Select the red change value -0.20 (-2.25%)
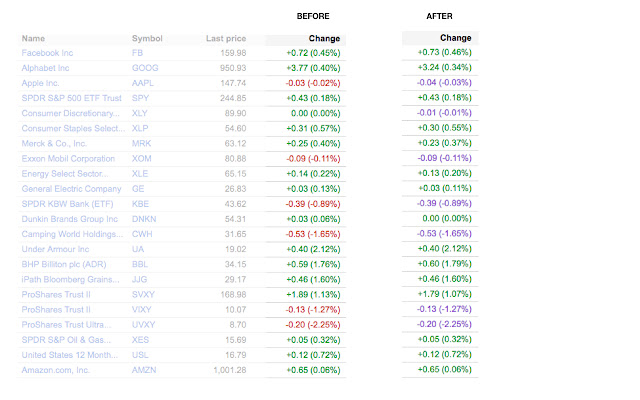This screenshot has height=400, width=640. click(x=313, y=325)
